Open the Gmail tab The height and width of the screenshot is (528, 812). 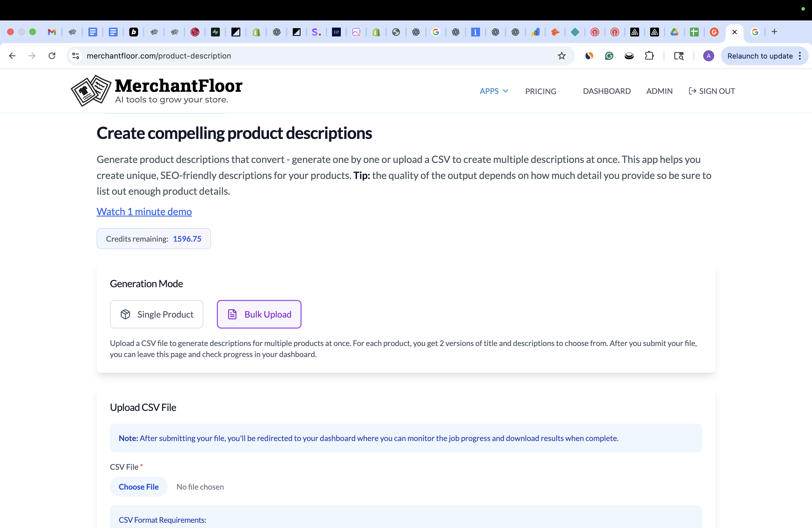click(x=52, y=32)
